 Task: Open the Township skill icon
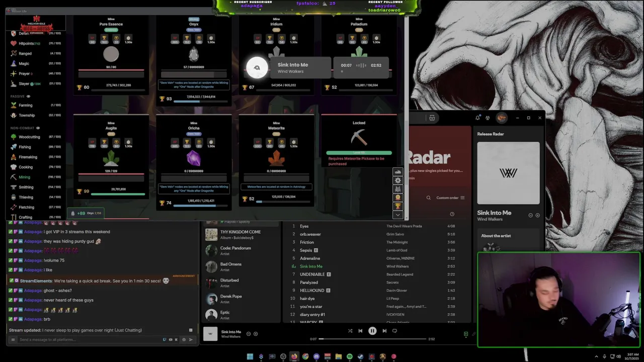(14, 115)
